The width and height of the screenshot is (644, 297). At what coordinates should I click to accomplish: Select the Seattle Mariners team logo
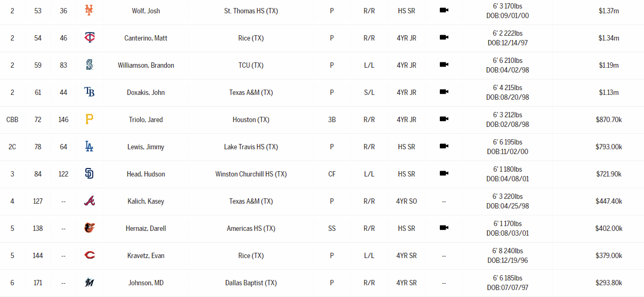[89, 65]
